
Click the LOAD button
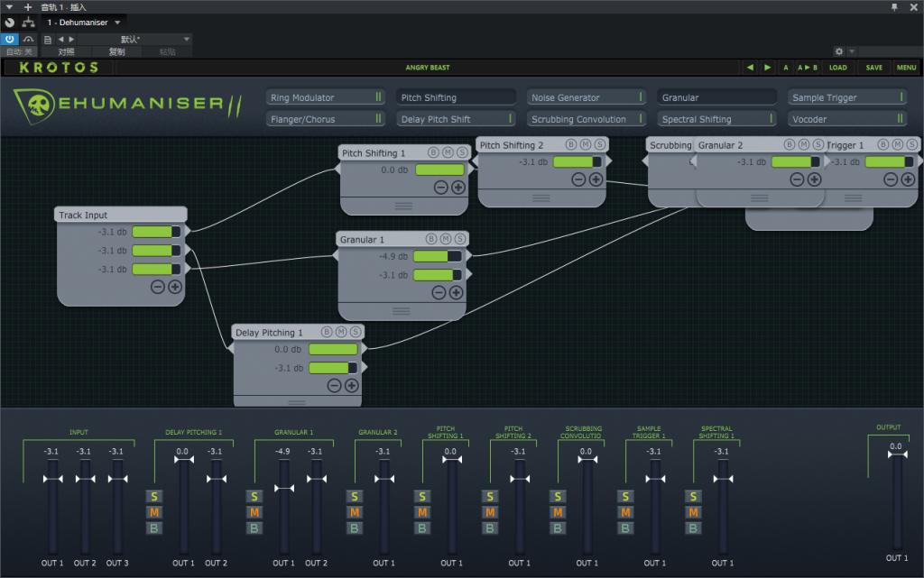838,68
